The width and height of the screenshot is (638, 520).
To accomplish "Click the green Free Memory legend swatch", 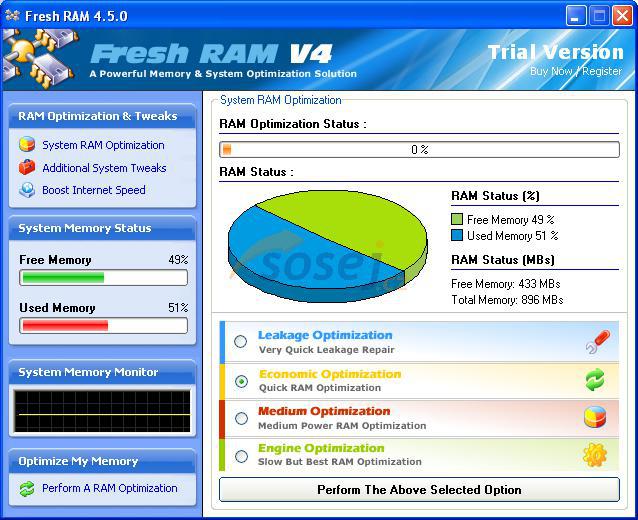I will 457,219.
